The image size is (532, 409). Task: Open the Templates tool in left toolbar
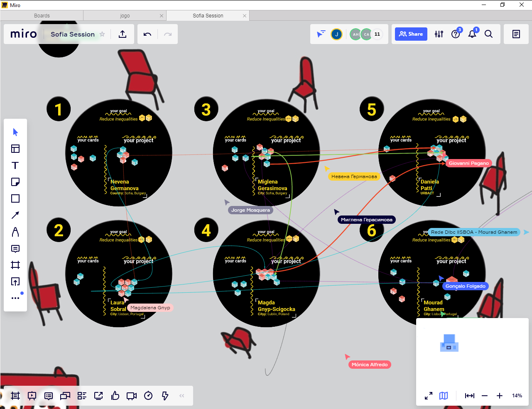click(x=15, y=149)
